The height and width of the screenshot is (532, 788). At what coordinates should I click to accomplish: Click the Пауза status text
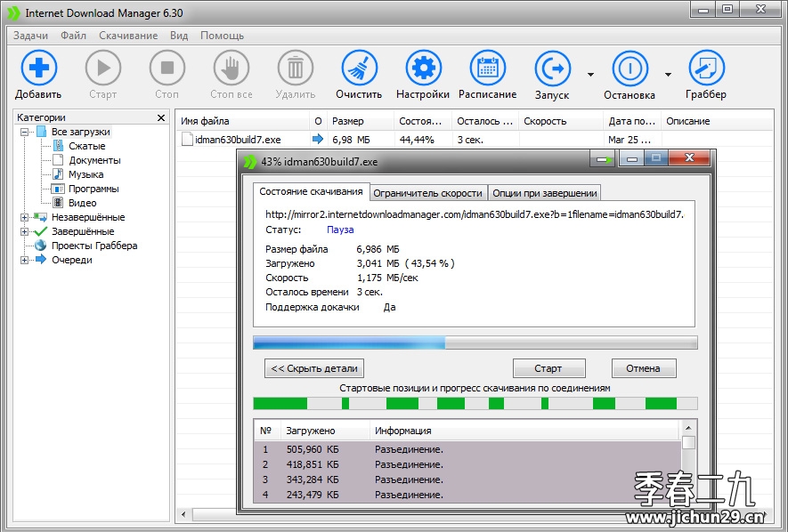point(340,230)
